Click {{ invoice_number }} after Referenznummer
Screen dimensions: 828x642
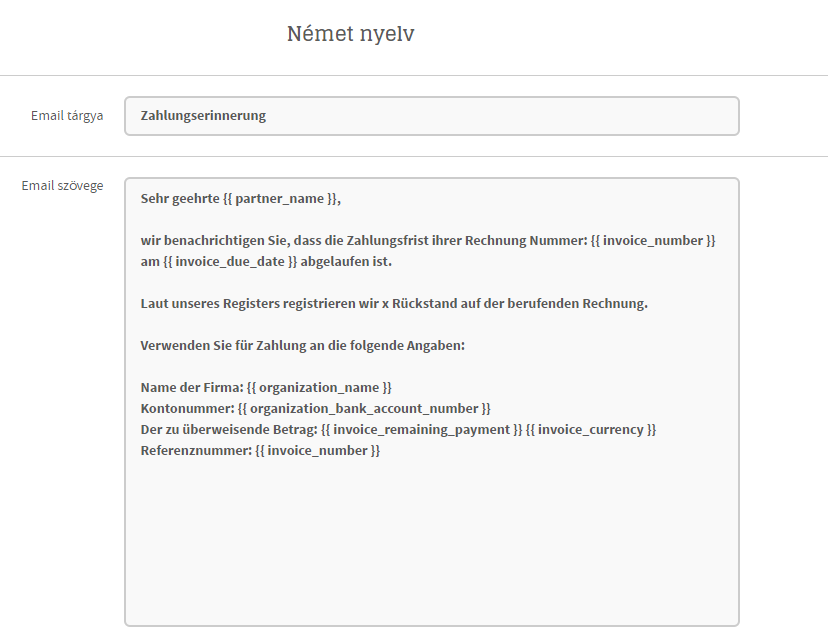click(317, 451)
